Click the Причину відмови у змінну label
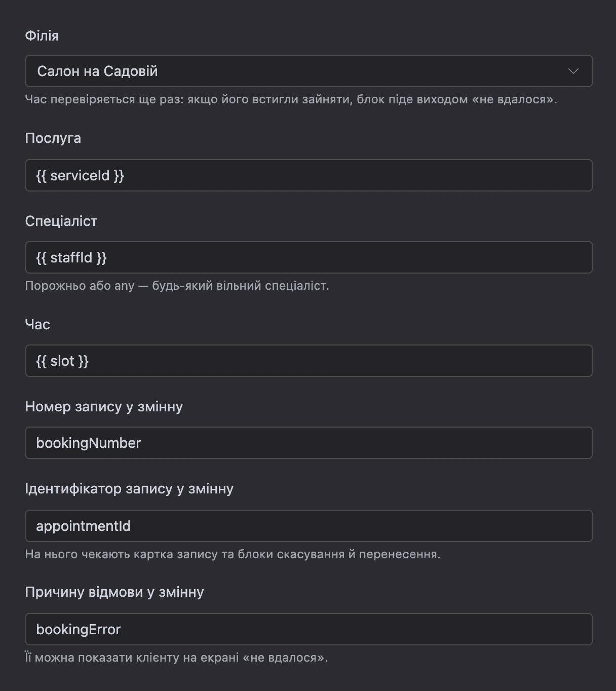The height and width of the screenshot is (691, 616). click(114, 592)
